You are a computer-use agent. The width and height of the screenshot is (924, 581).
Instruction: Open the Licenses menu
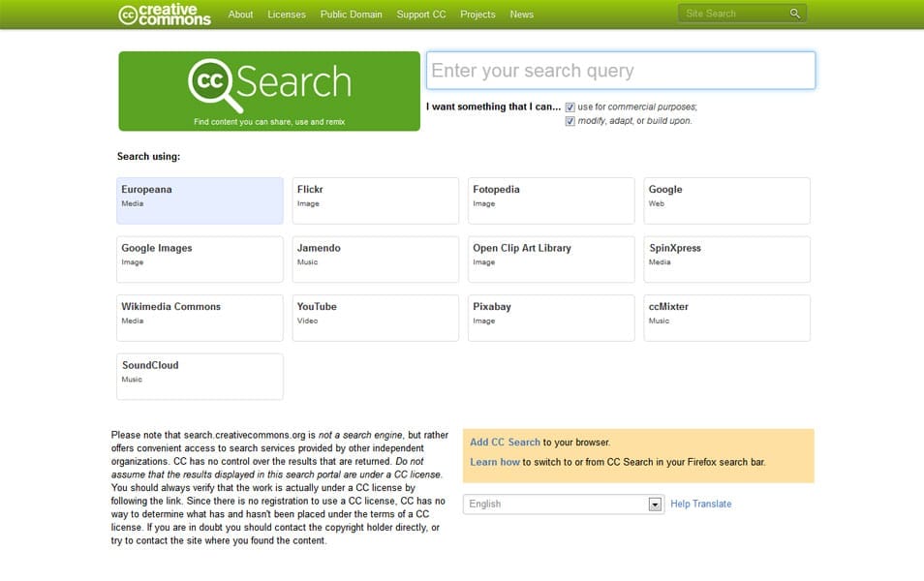pyautogui.click(x=286, y=14)
